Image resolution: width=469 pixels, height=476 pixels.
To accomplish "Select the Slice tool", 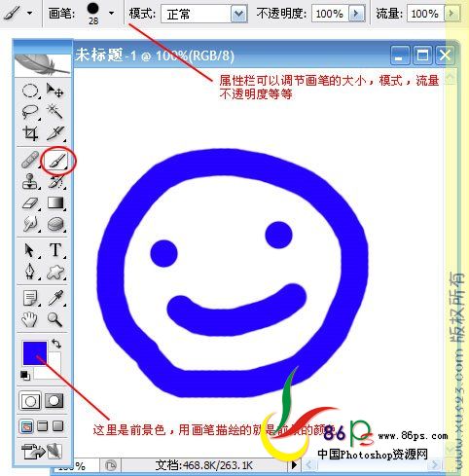I will (x=55, y=133).
